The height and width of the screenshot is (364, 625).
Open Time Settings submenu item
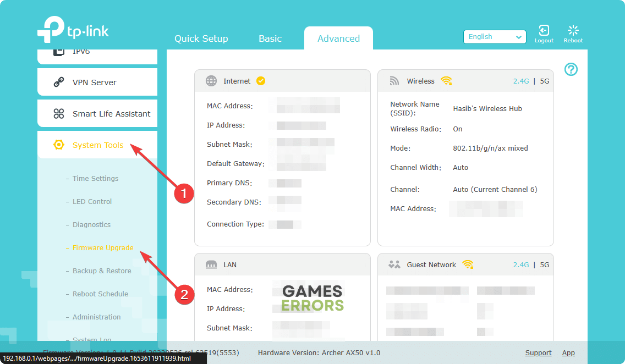pos(95,178)
